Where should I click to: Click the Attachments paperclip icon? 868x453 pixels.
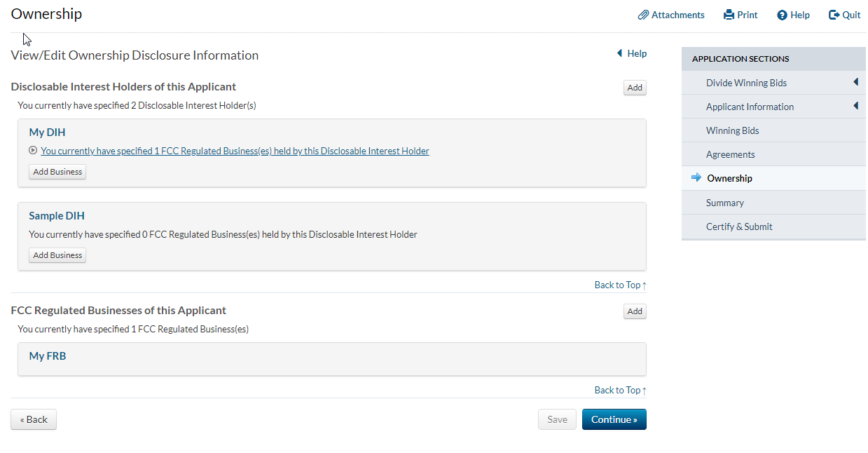(x=643, y=15)
